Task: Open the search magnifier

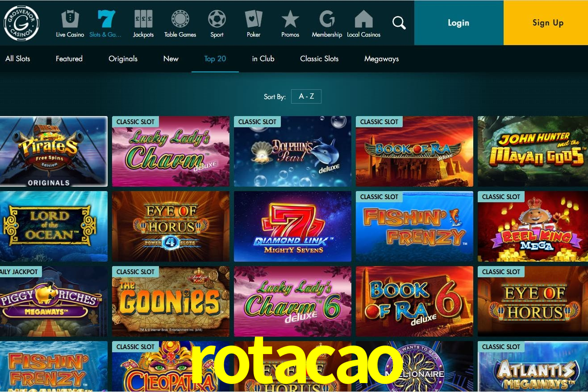Action: point(399,23)
